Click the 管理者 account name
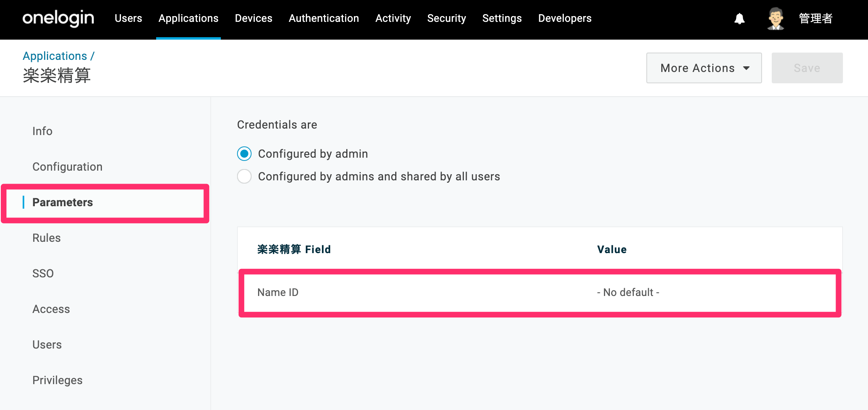The image size is (868, 410). tap(815, 19)
